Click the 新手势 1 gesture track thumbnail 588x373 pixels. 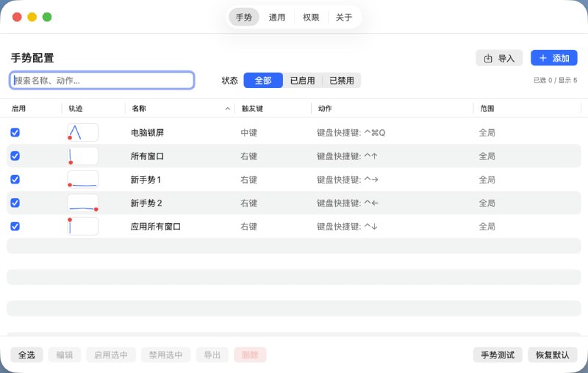[x=83, y=179]
